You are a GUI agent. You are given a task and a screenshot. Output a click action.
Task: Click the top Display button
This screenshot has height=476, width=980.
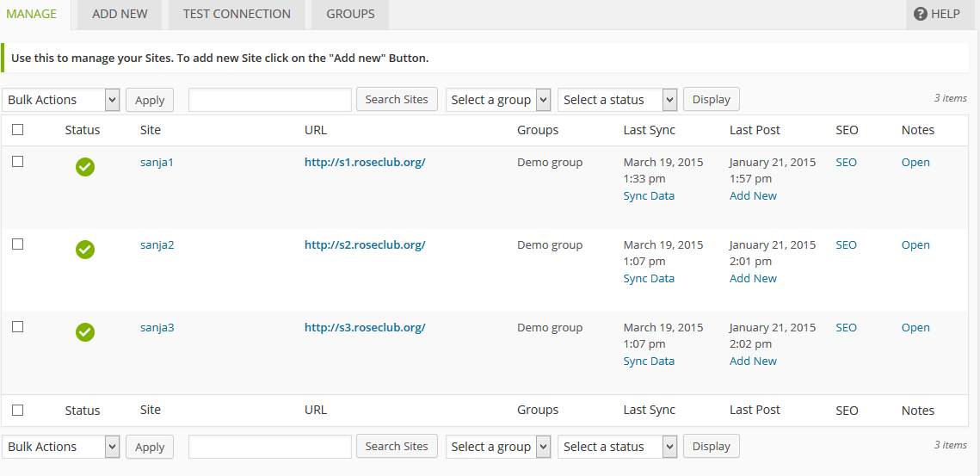tap(712, 99)
